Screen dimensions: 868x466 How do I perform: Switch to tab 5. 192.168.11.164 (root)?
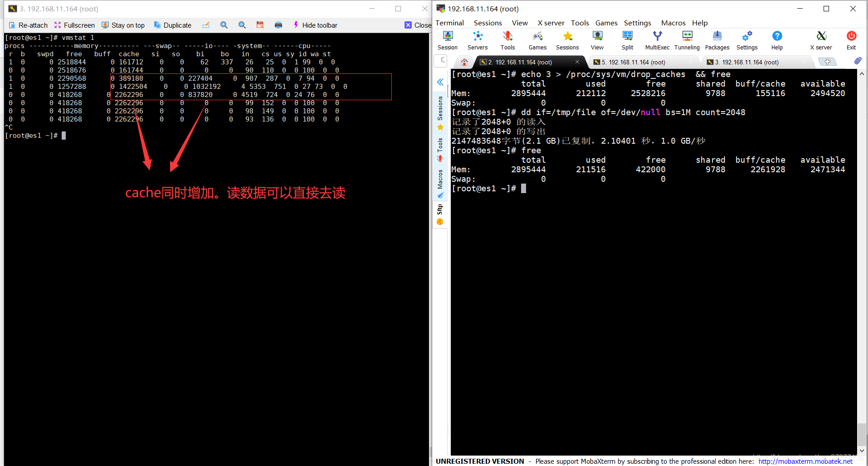pos(634,62)
